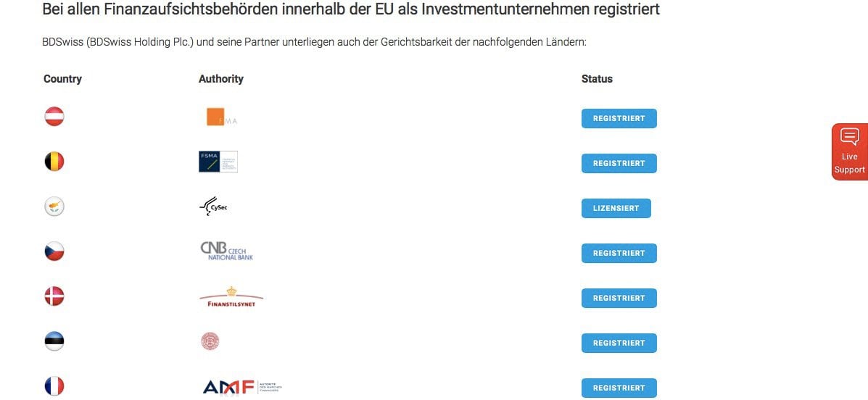Click the Cyprus flag icon
Image resolution: width=868 pixels, height=400 pixels.
(x=54, y=207)
